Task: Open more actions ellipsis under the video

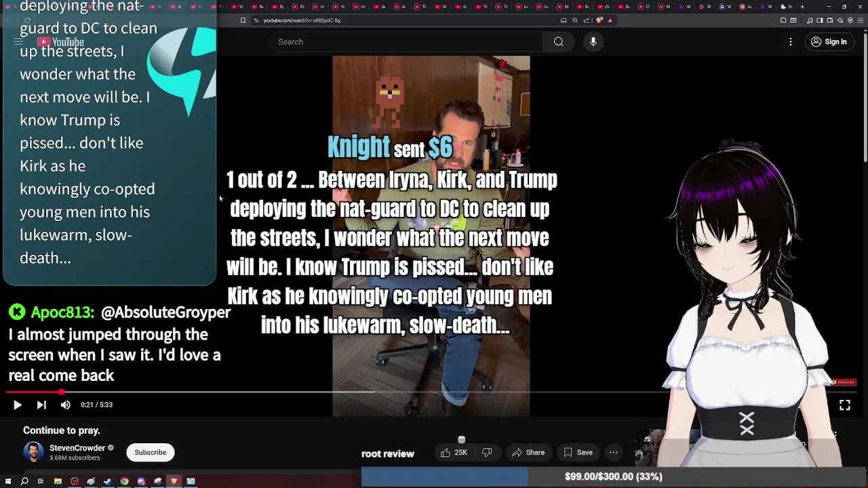Action: [x=614, y=452]
